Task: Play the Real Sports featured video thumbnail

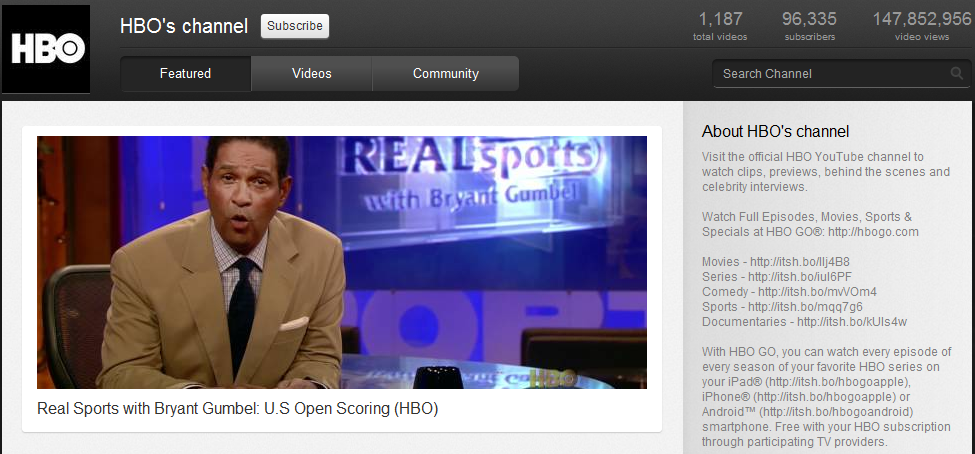Action: pyautogui.click(x=342, y=262)
